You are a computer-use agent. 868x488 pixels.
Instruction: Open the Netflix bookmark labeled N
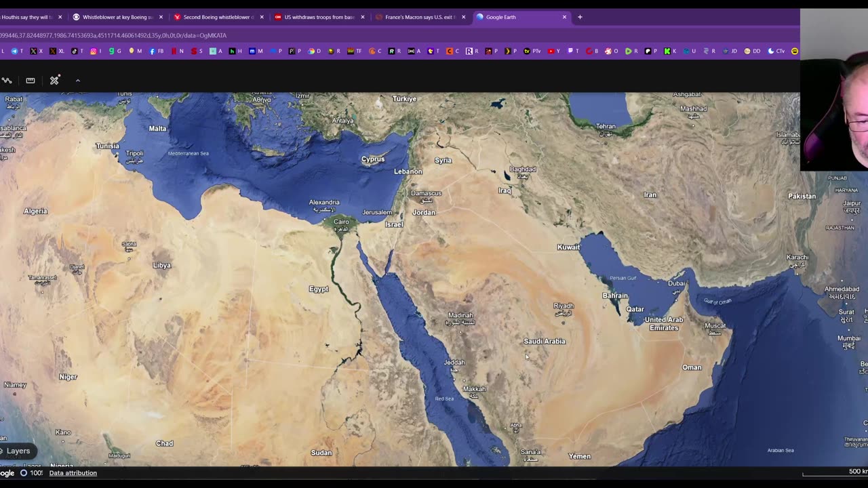pyautogui.click(x=178, y=51)
